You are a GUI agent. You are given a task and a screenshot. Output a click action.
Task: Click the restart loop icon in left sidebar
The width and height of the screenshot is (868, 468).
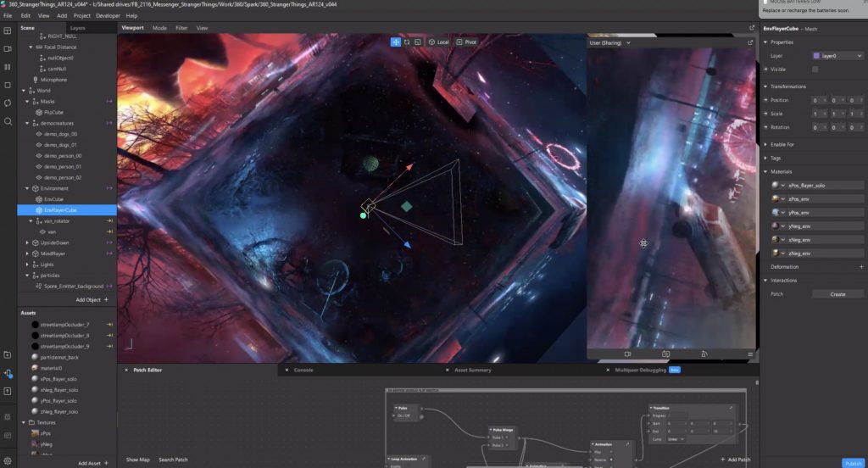[x=8, y=103]
